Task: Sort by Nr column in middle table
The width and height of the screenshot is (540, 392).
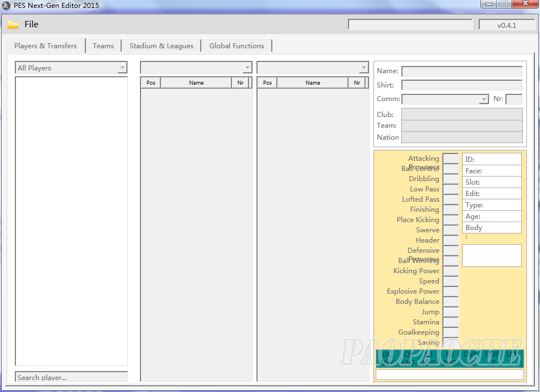Action: point(240,83)
